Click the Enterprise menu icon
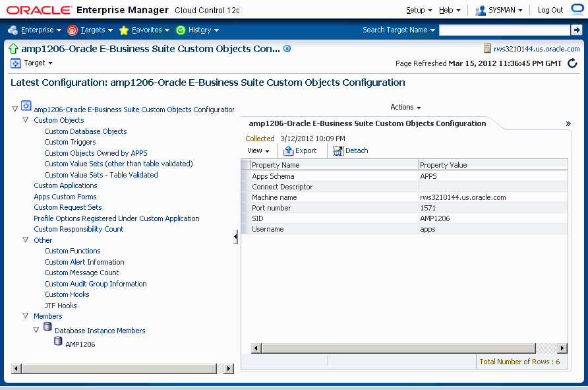588x390 pixels. coord(13,30)
